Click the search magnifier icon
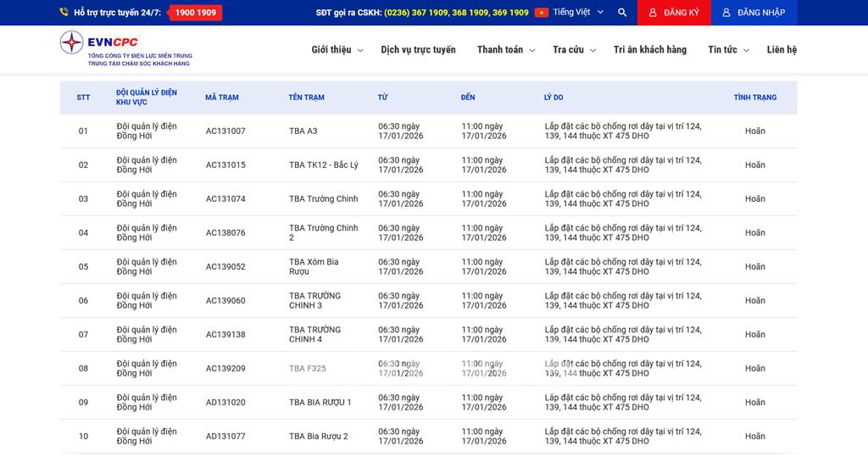868x457 pixels. (x=622, y=13)
